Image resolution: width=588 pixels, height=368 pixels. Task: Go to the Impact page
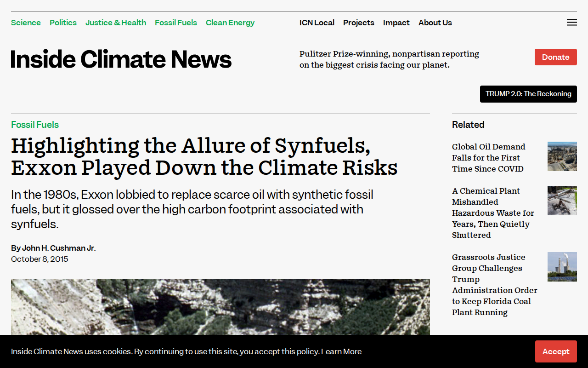(x=396, y=23)
